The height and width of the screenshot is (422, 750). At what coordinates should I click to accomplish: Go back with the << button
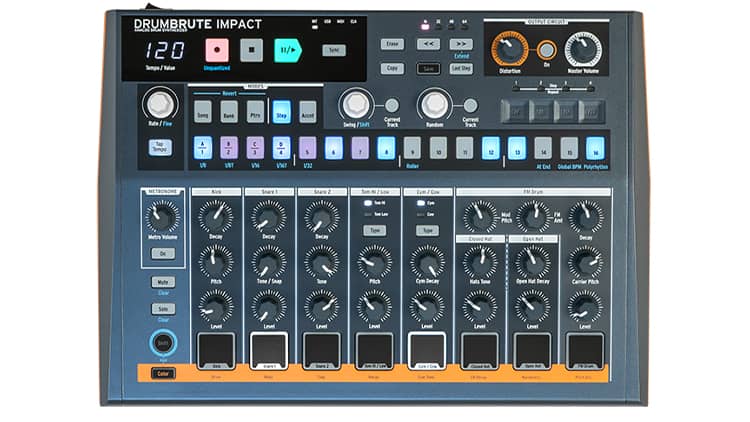pyautogui.click(x=428, y=44)
